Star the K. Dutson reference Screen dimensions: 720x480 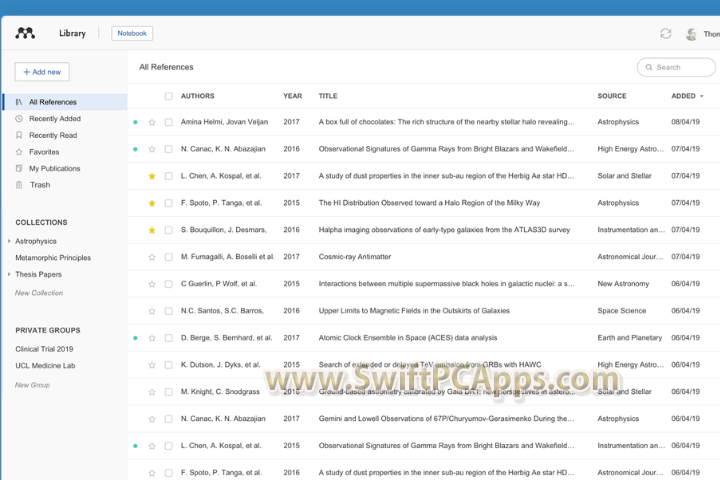pyautogui.click(x=152, y=365)
